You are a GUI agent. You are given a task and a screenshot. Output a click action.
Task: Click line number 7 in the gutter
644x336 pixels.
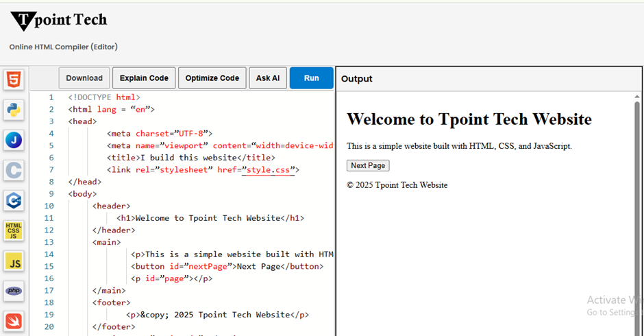coord(51,170)
